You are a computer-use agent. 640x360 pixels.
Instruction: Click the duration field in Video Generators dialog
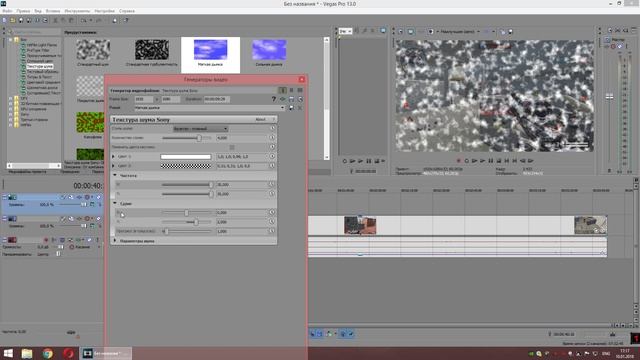pos(217,99)
